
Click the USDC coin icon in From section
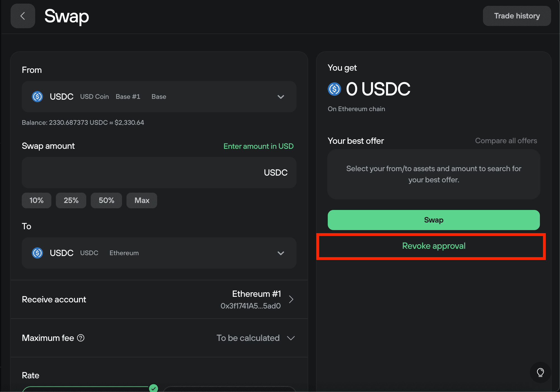(37, 97)
